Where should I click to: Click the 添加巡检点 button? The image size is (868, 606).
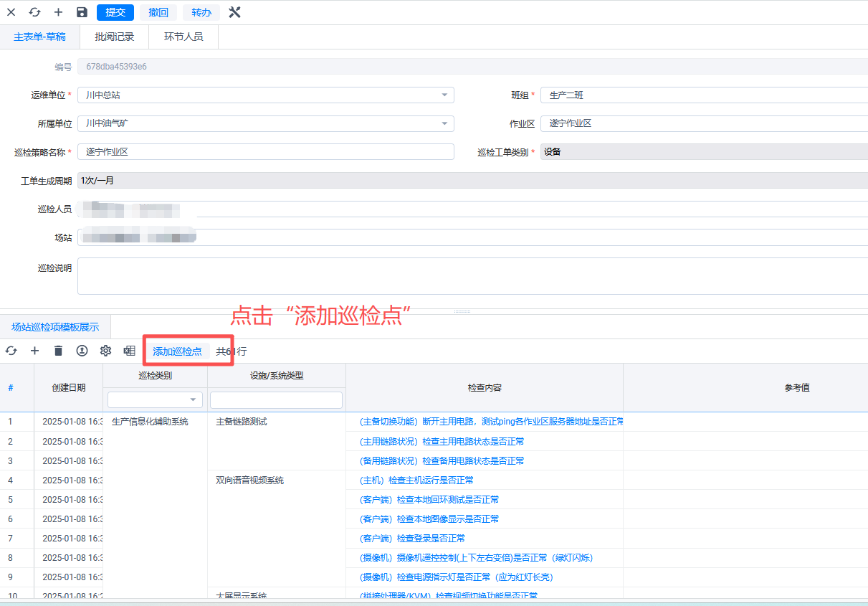point(177,351)
